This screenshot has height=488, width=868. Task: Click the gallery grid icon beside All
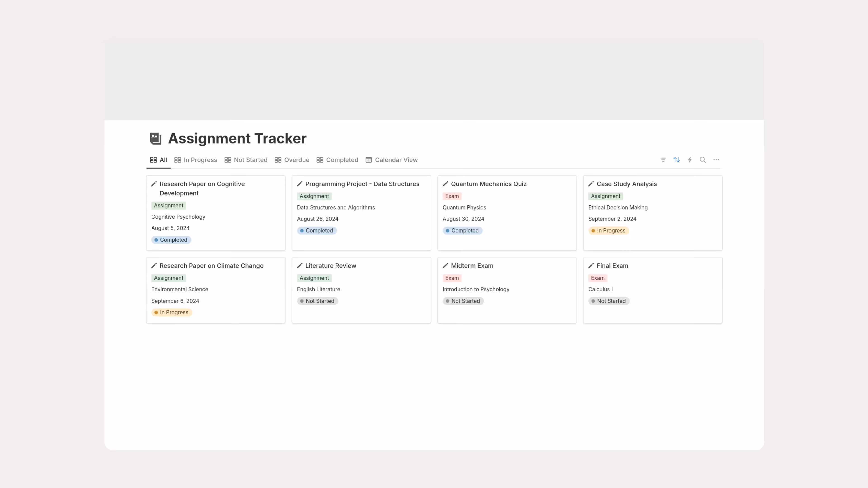coord(153,160)
